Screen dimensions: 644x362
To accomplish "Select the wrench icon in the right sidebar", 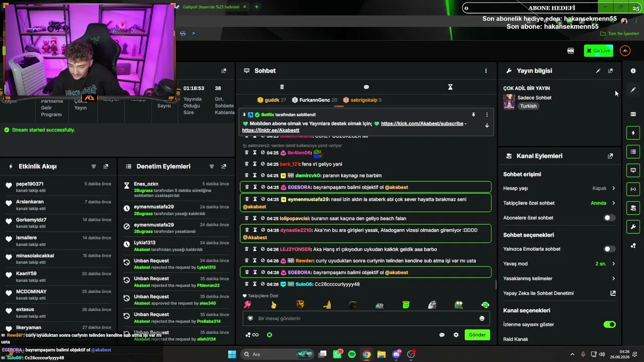I will pos(633,227).
